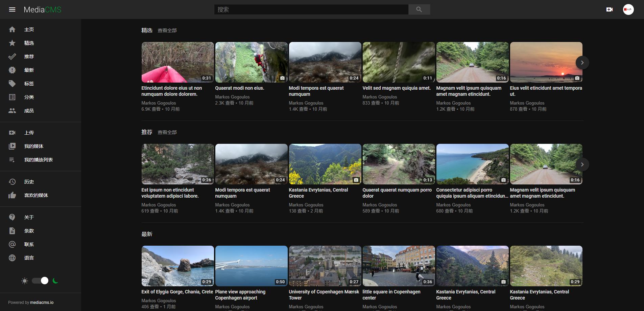
Task: Open the user profile avatar
Action: (628, 9)
